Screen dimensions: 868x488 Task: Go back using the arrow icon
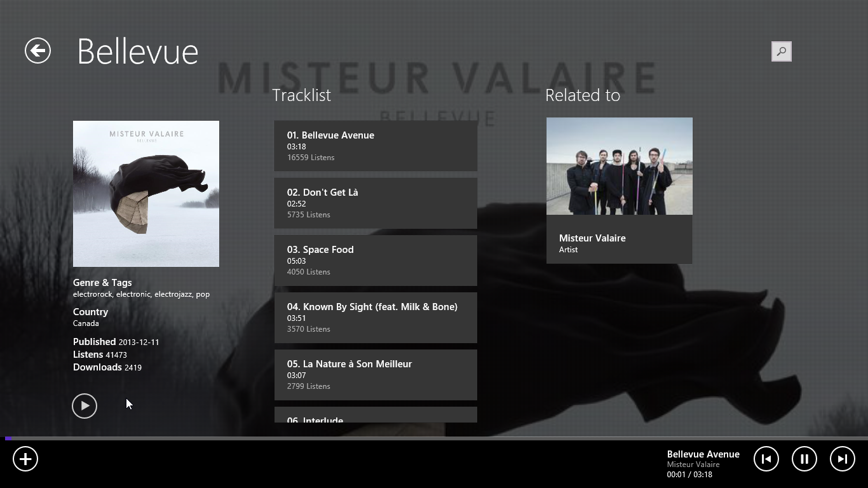click(x=37, y=51)
